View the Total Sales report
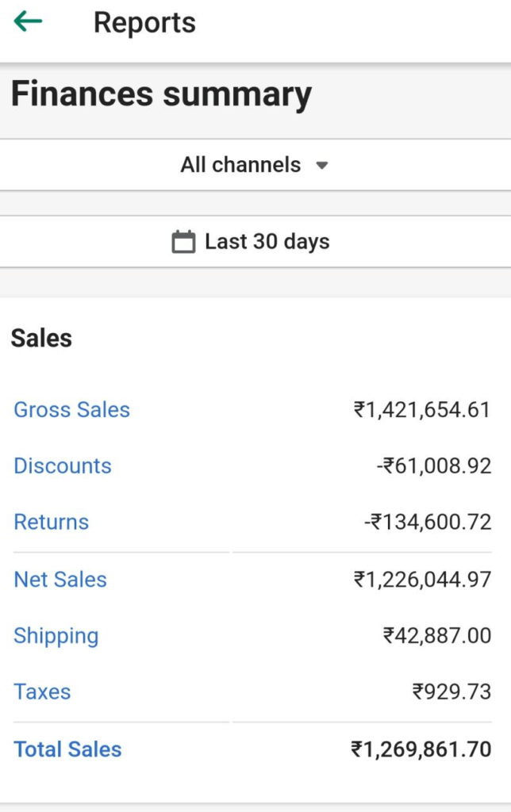Viewport: 511px width, 812px height. (x=67, y=749)
